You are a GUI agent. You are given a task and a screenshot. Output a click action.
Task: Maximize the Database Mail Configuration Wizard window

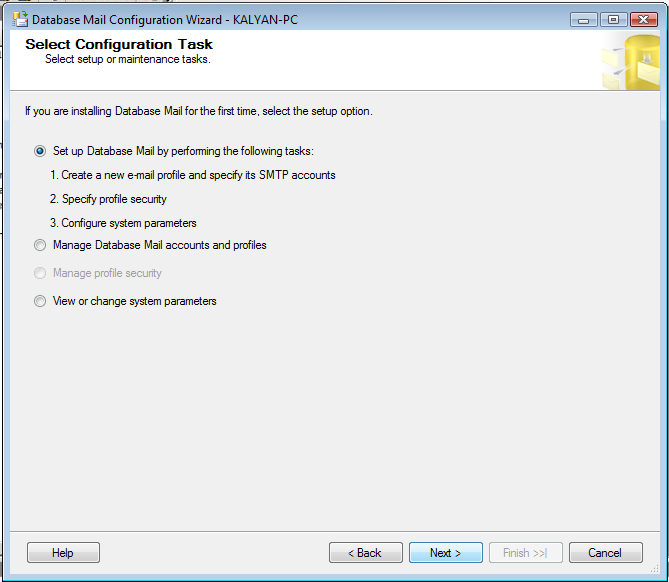point(613,20)
